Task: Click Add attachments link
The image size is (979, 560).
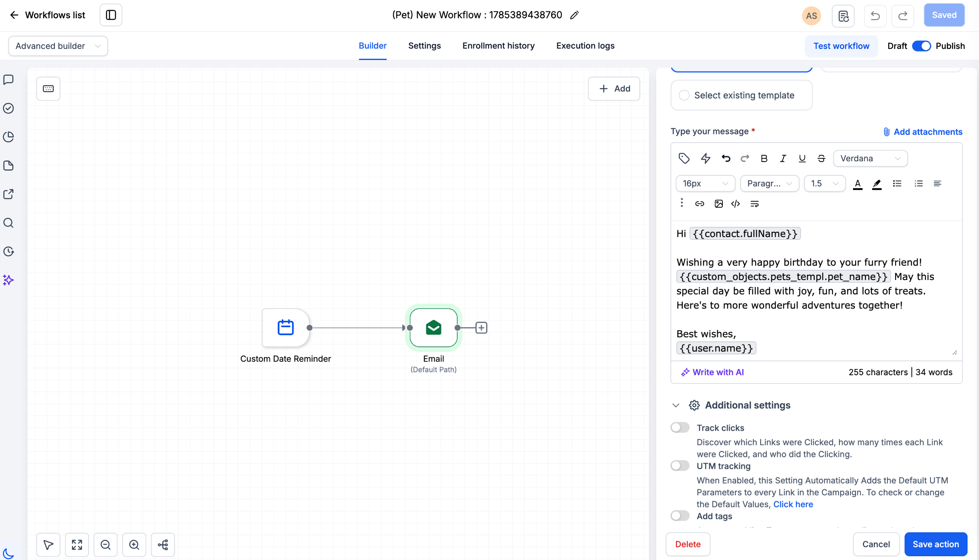Action: (923, 132)
